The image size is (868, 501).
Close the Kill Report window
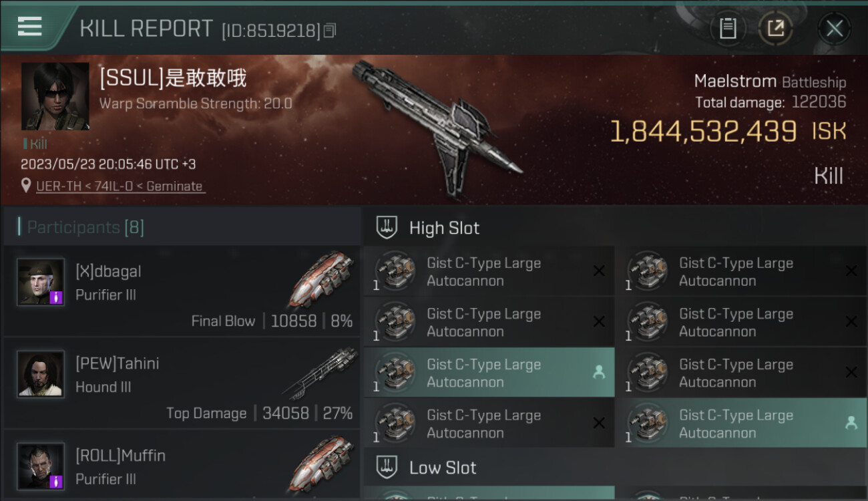coord(834,28)
